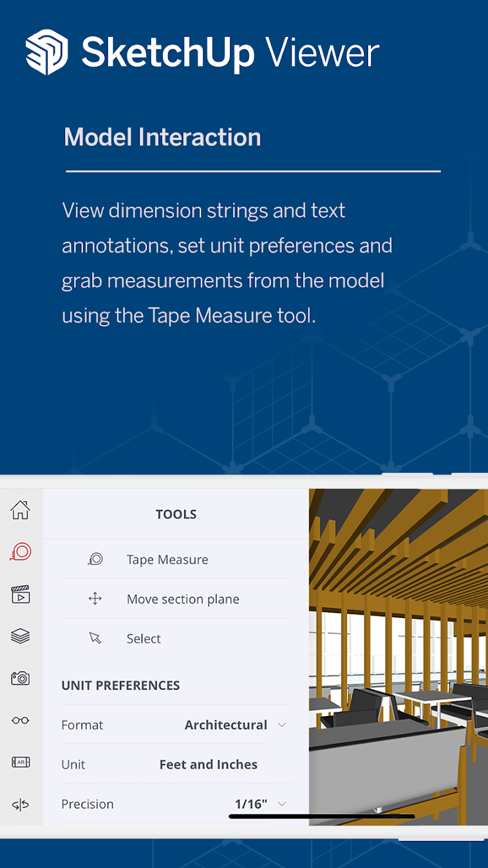Click the Camera icon in the sidebar
This screenshot has height=868, width=488.
(20, 678)
